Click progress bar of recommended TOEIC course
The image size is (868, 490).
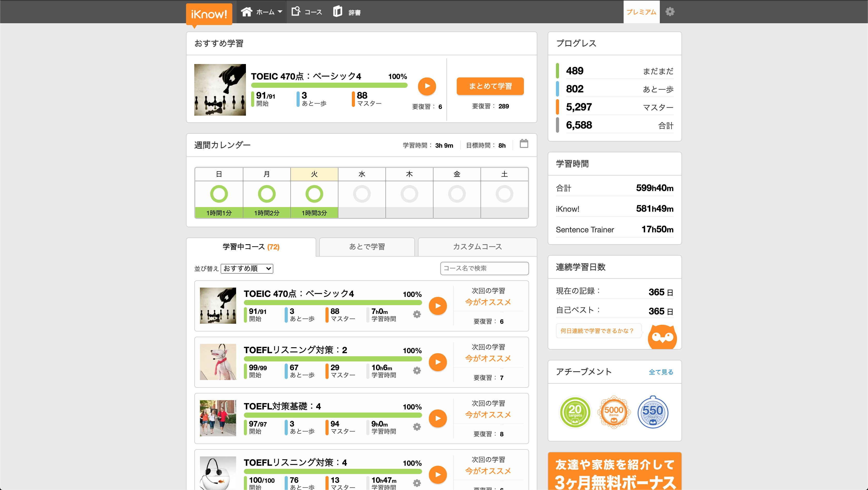329,85
